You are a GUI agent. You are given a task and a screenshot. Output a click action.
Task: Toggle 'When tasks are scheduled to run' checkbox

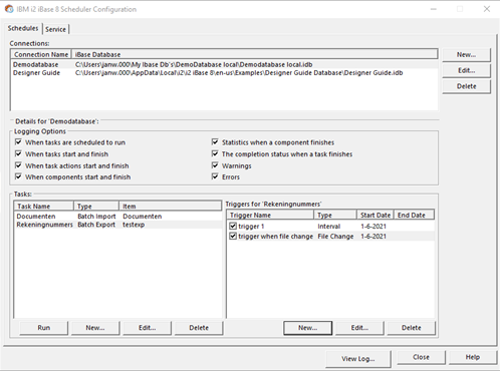[x=18, y=142]
